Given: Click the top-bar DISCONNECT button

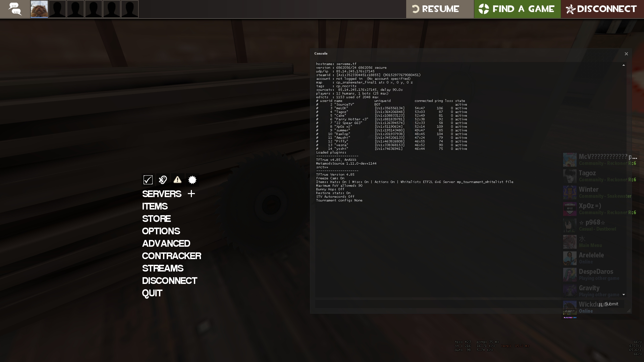Looking at the screenshot, I should 602,9.
